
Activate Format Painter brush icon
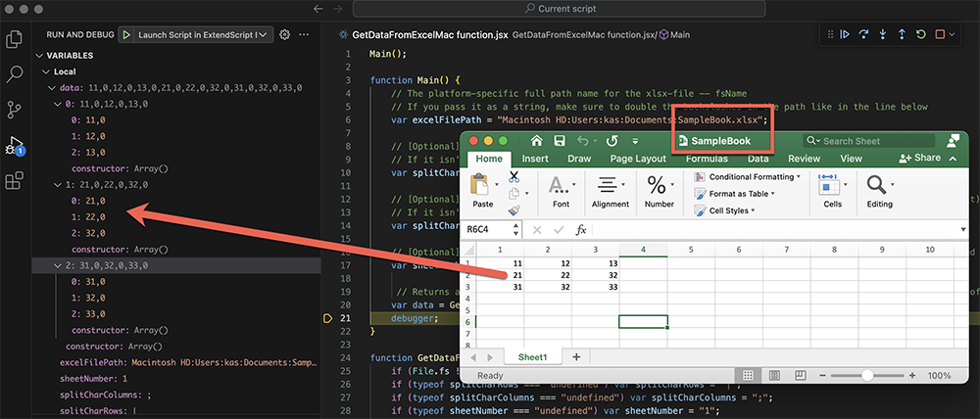click(514, 210)
